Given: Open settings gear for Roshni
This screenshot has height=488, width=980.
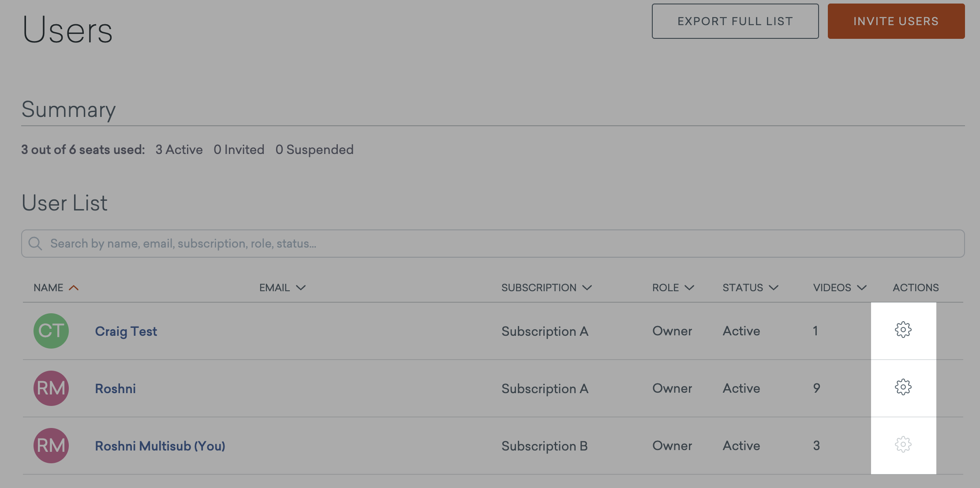Looking at the screenshot, I should pos(903,387).
